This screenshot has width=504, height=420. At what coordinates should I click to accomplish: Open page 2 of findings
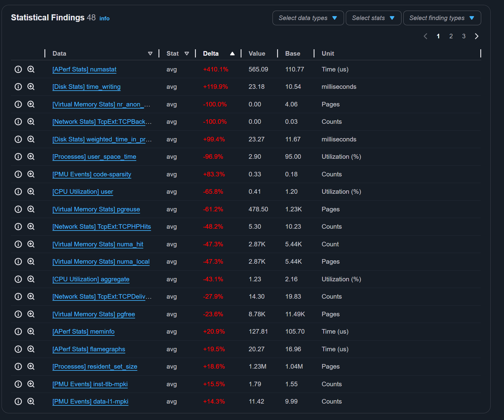pos(451,36)
